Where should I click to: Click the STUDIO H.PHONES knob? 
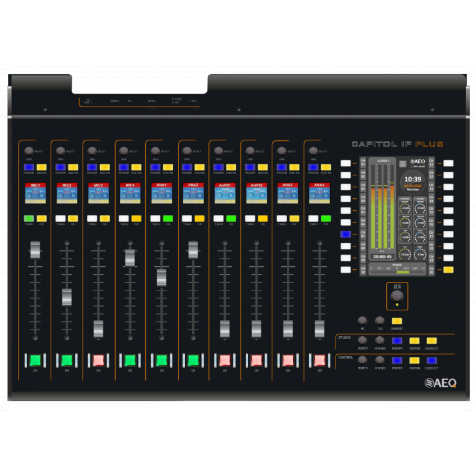click(x=380, y=340)
